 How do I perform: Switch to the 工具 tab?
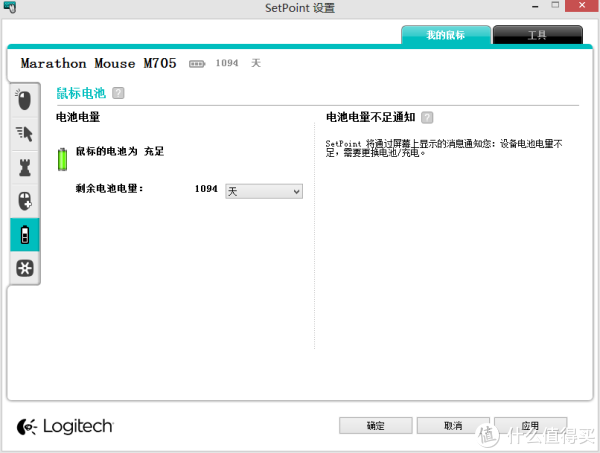point(537,35)
